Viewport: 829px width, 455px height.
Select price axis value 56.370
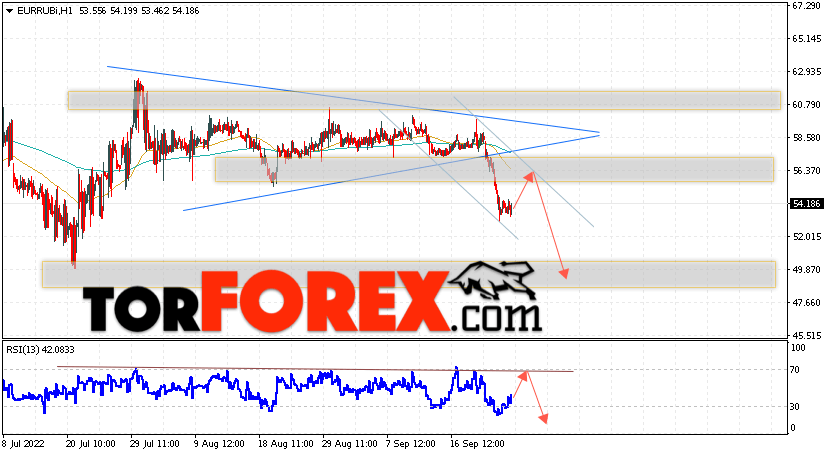pyautogui.click(x=806, y=170)
